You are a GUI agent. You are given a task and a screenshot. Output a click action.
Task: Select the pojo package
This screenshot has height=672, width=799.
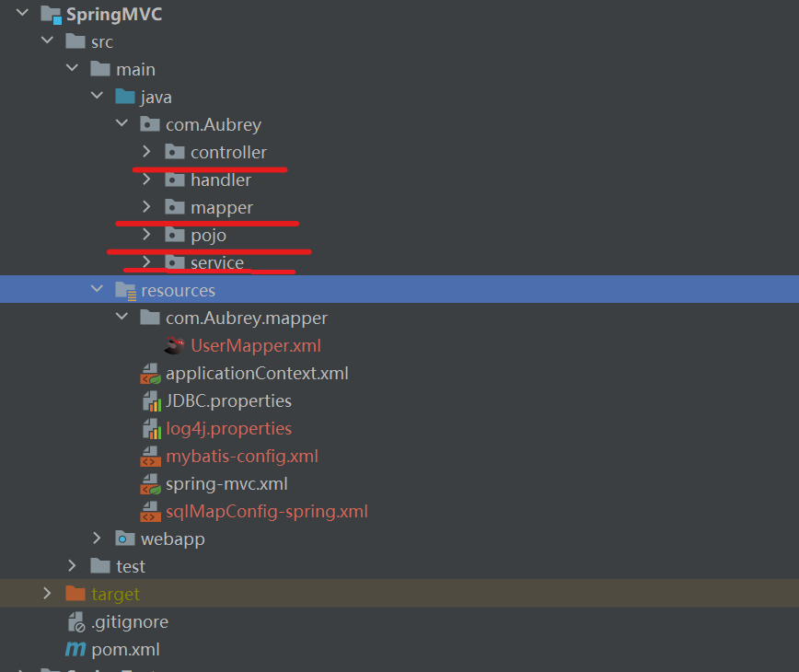pos(208,236)
